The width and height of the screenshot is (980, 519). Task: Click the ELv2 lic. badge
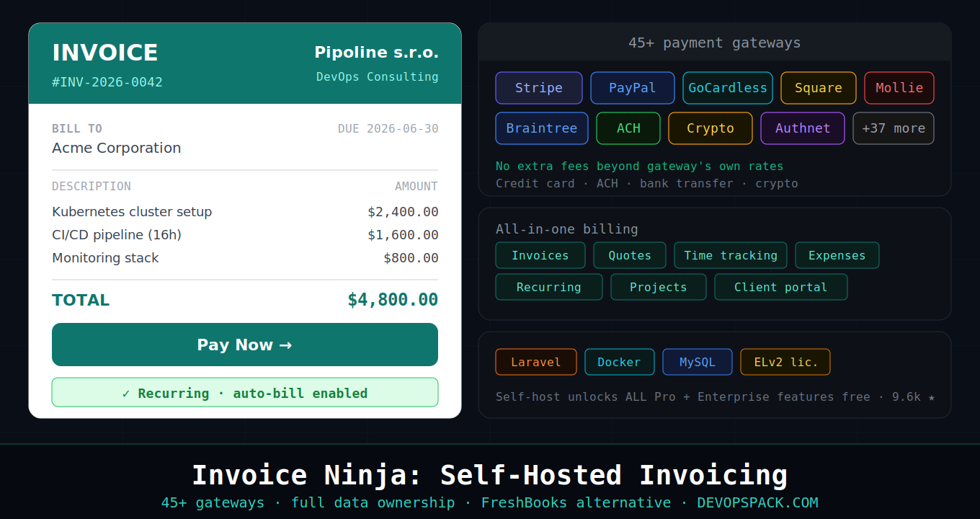pos(785,362)
